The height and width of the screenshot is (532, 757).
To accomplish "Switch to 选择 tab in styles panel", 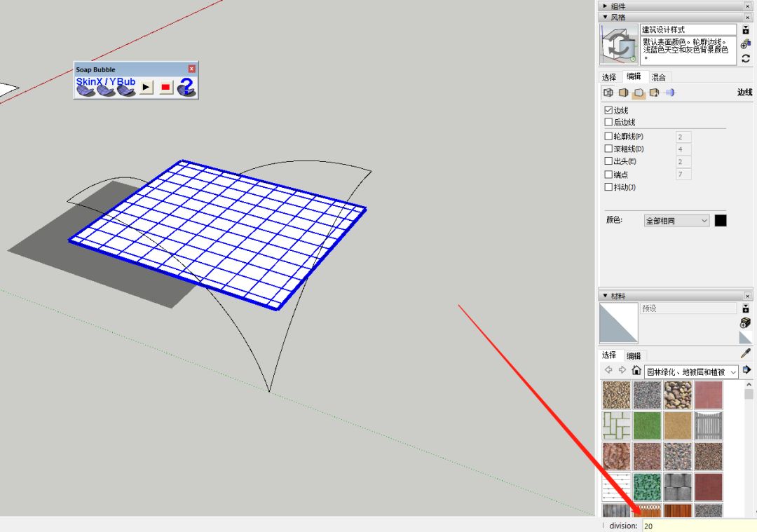I will click(x=609, y=77).
